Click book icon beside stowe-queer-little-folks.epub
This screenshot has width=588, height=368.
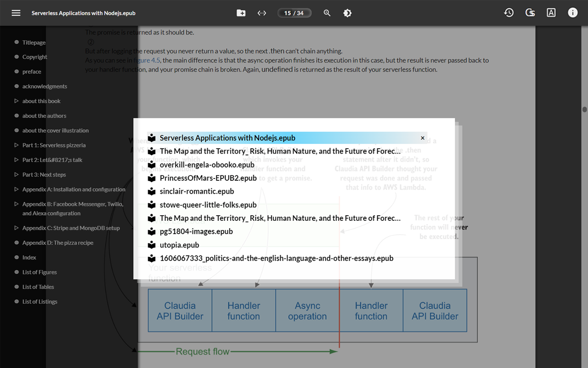click(x=152, y=205)
